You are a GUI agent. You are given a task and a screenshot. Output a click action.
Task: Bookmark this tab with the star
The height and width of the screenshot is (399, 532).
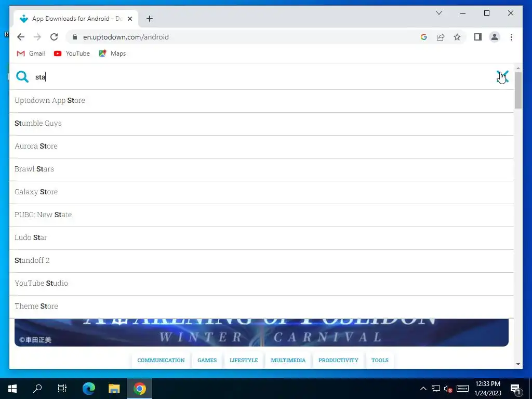457,37
